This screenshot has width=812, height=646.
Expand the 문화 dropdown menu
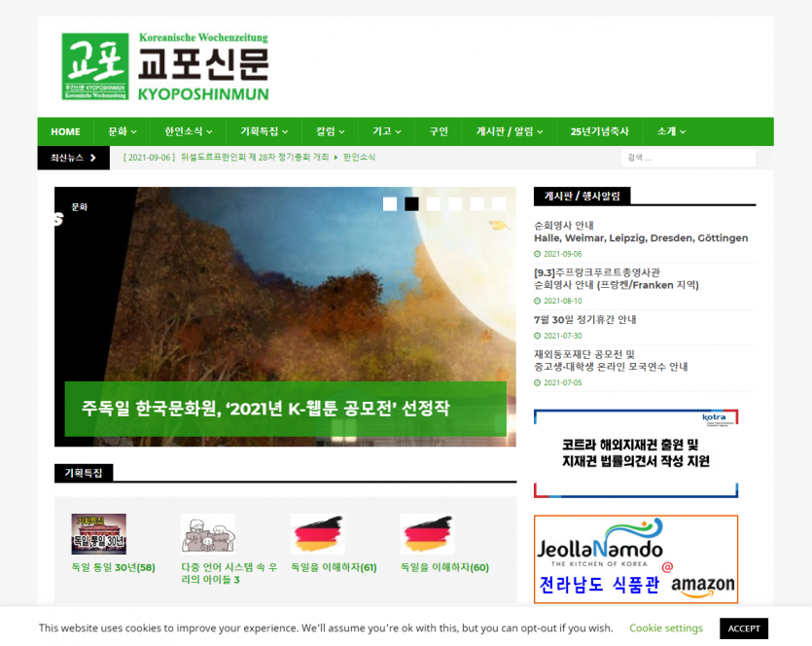tap(122, 131)
